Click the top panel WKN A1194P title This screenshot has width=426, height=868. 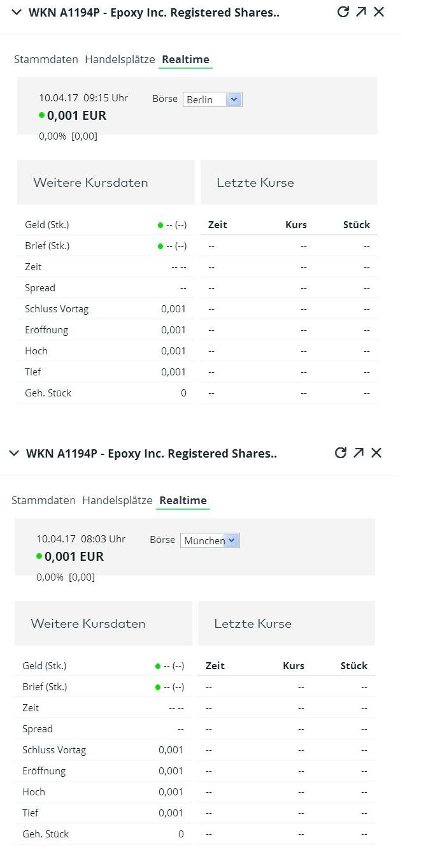click(153, 12)
